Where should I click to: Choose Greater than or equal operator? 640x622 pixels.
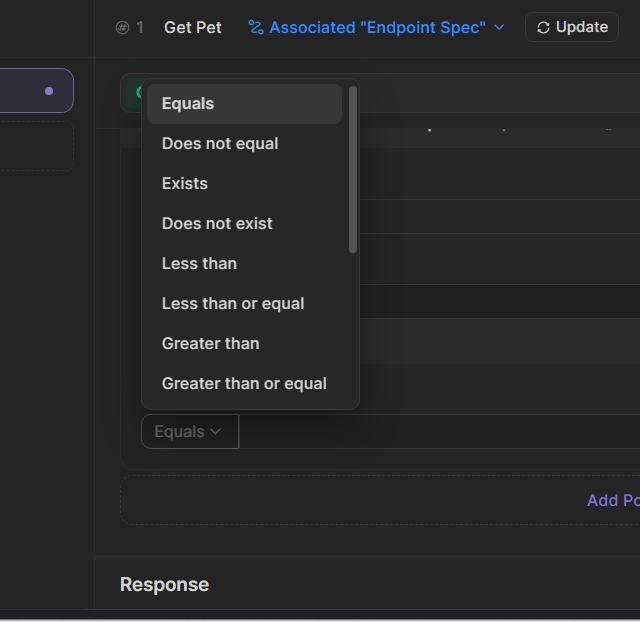coord(244,384)
